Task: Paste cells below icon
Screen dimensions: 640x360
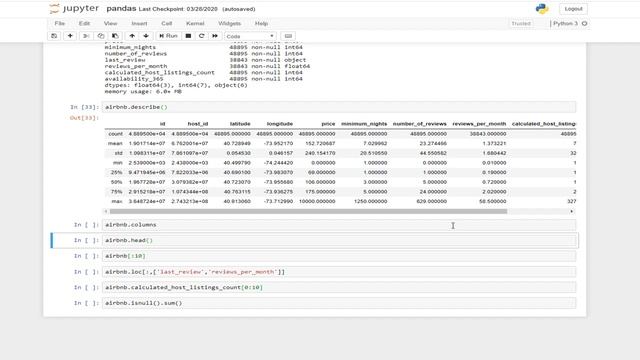Action: click(x=115, y=36)
